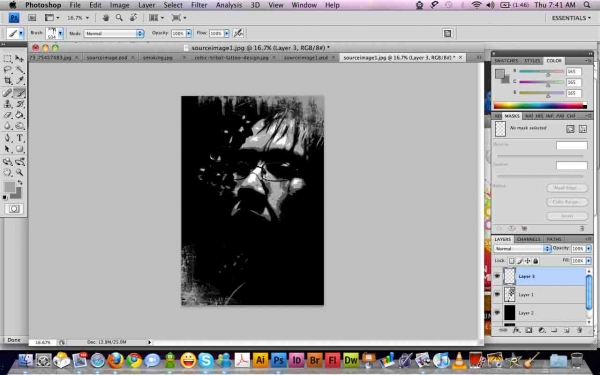
Task: Open layer Fill slider dropdown
Action: [589, 261]
